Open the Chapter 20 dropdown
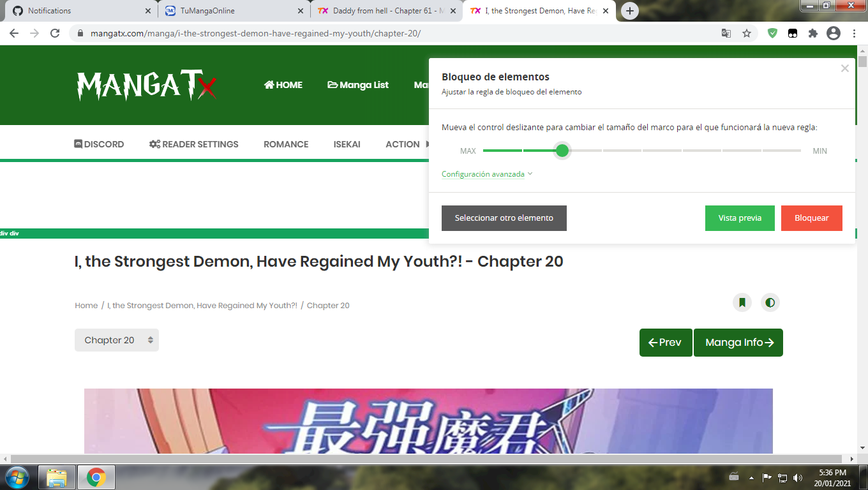 coord(117,340)
